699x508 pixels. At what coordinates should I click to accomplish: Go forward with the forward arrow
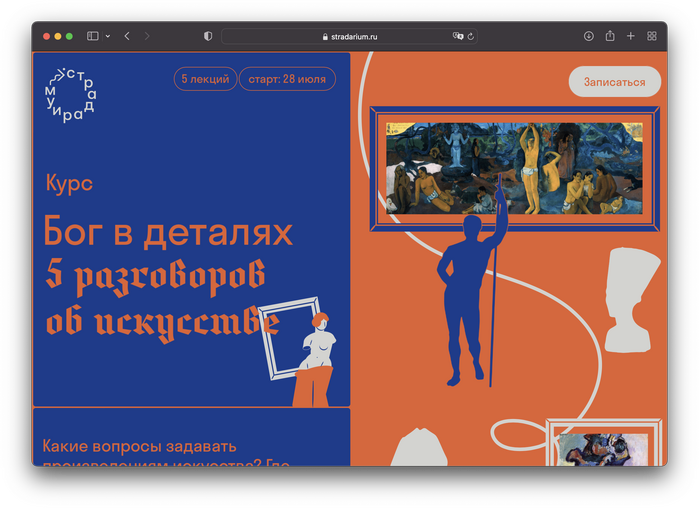(x=147, y=36)
